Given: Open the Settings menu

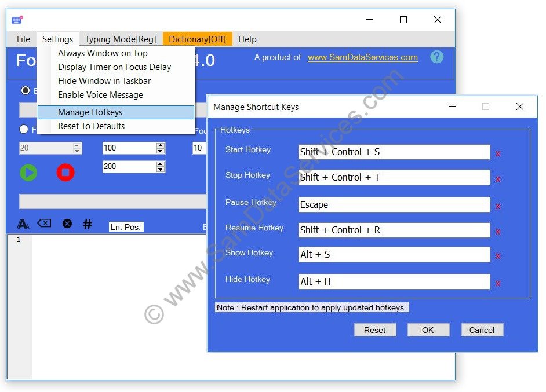Looking at the screenshot, I should [x=58, y=39].
